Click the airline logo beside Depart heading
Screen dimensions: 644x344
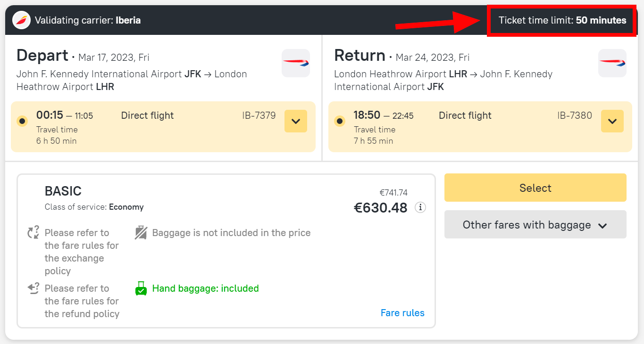[296, 63]
